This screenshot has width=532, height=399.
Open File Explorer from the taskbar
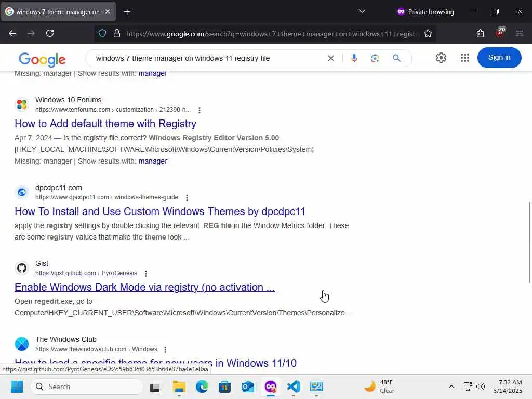point(179,387)
